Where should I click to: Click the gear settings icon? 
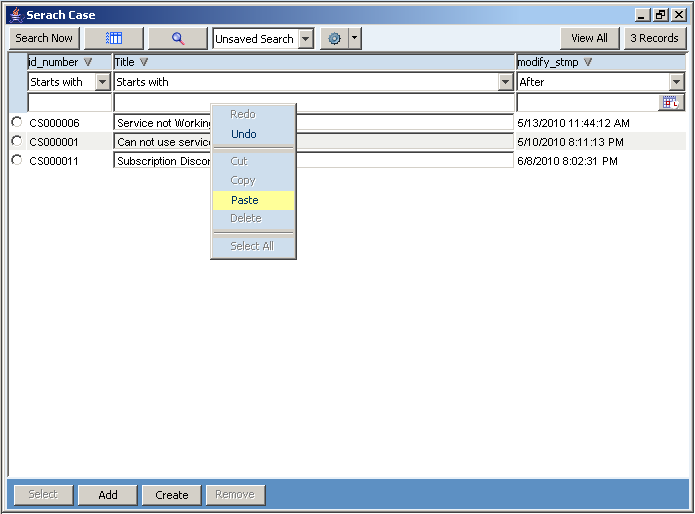334,38
